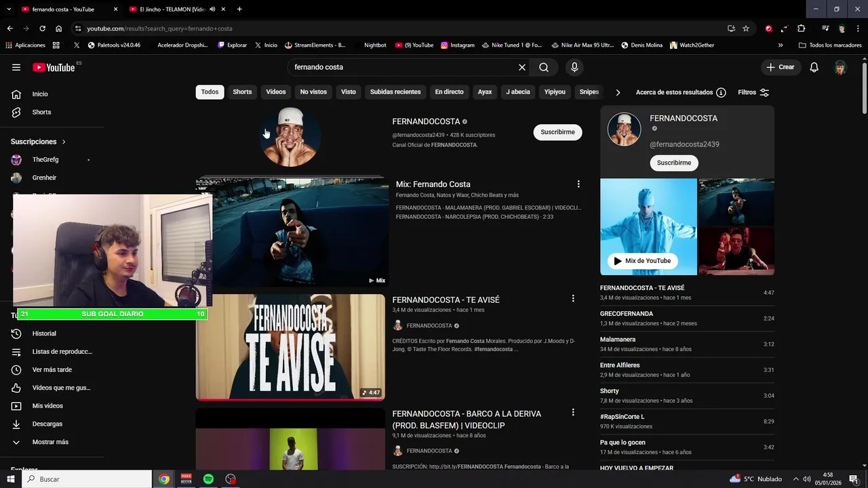Open the Filtros panel
868x488 pixels.
[753, 92]
